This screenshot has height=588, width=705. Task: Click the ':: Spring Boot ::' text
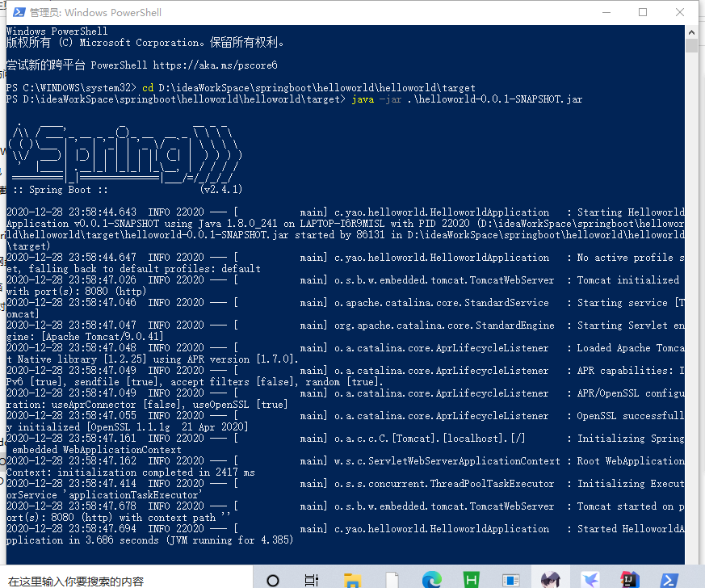pos(61,190)
